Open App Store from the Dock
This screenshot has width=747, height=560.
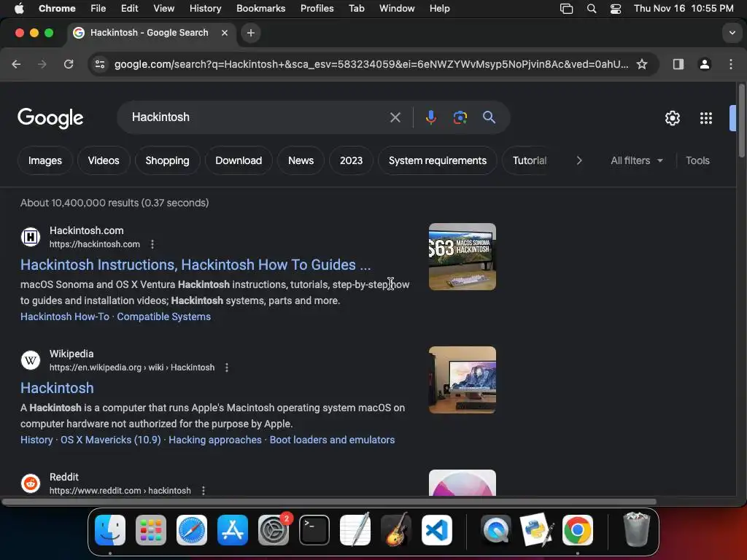(x=233, y=530)
